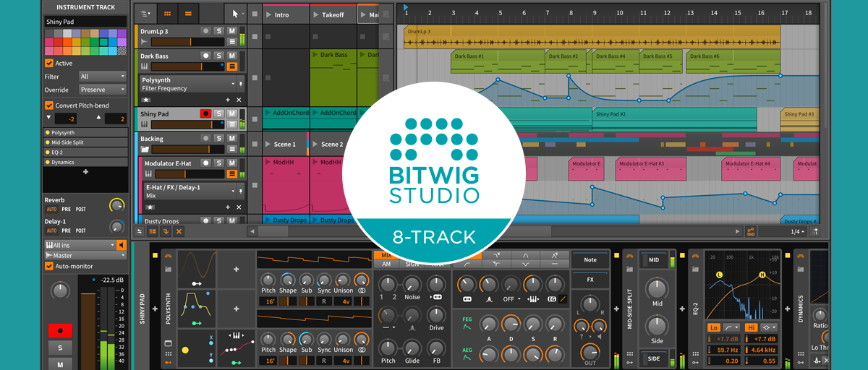Click the Backing group folder icon
This screenshot has width=868, height=370.
click(x=145, y=150)
